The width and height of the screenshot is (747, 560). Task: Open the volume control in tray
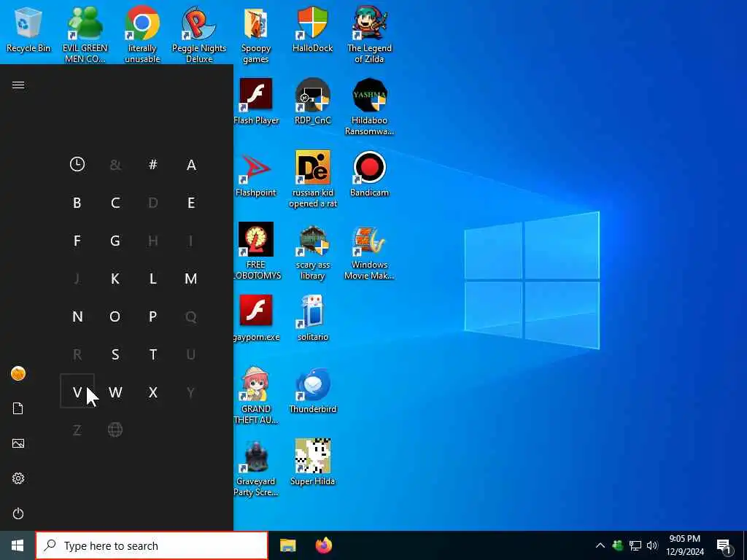pos(652,545)
